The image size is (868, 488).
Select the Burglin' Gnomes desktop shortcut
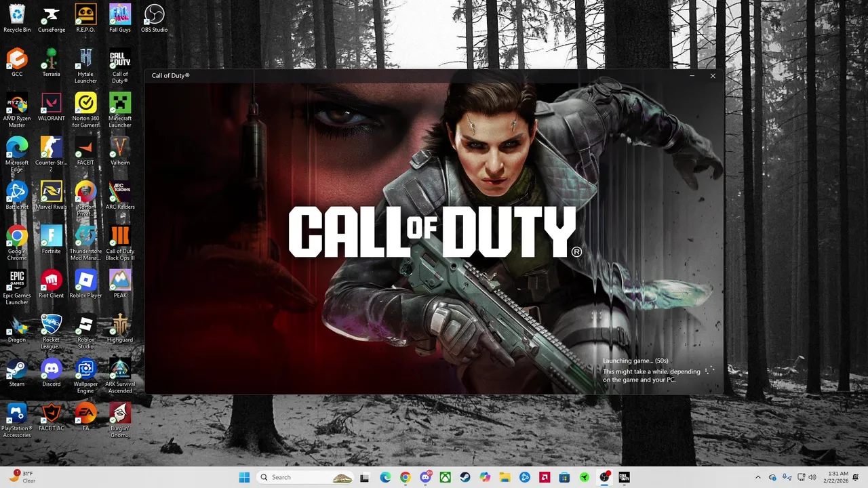point(120,420)
